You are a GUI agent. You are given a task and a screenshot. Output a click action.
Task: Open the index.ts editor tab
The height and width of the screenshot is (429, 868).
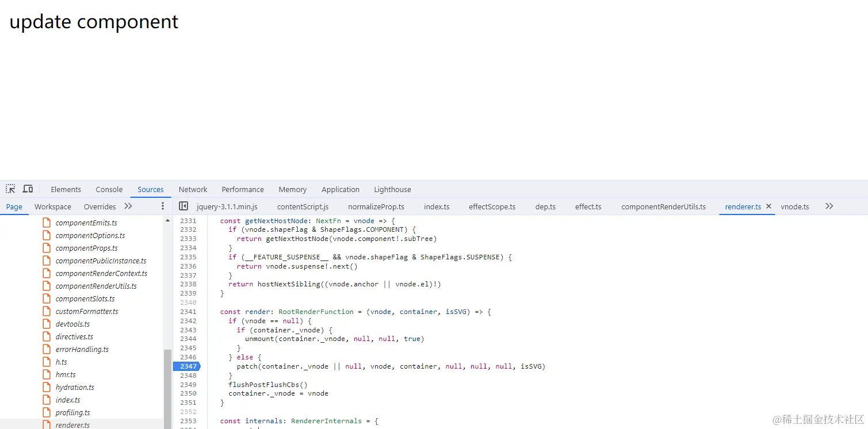pos(437,206)
